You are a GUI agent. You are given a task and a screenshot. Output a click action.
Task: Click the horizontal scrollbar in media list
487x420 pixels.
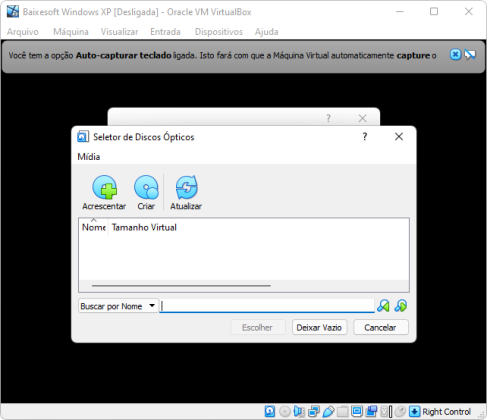[181, 286]
